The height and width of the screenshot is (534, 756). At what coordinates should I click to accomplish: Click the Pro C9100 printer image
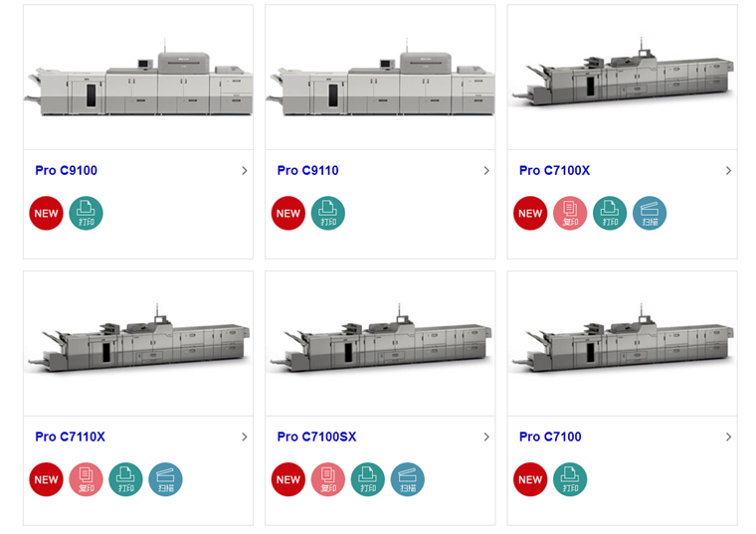tap(138, 78)
